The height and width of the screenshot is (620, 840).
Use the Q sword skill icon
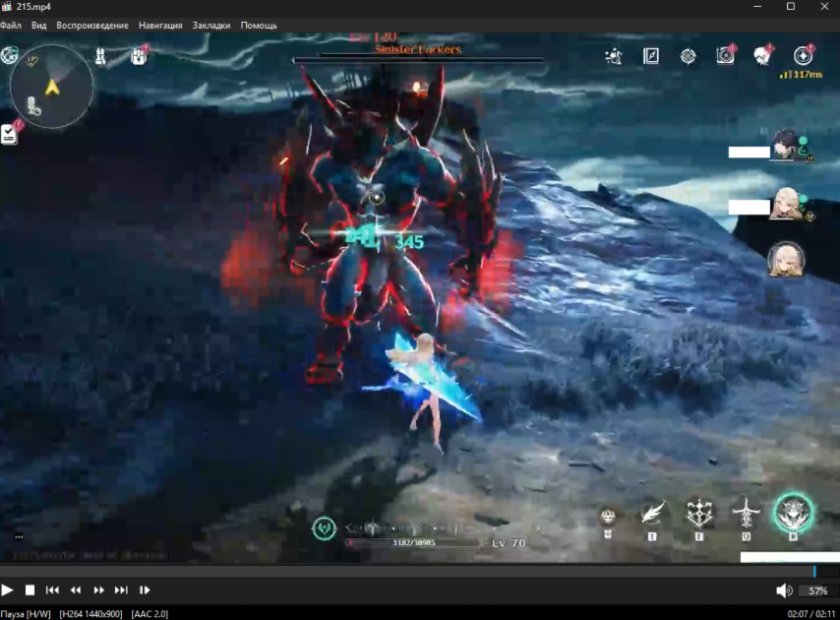(x=746, y=514)
